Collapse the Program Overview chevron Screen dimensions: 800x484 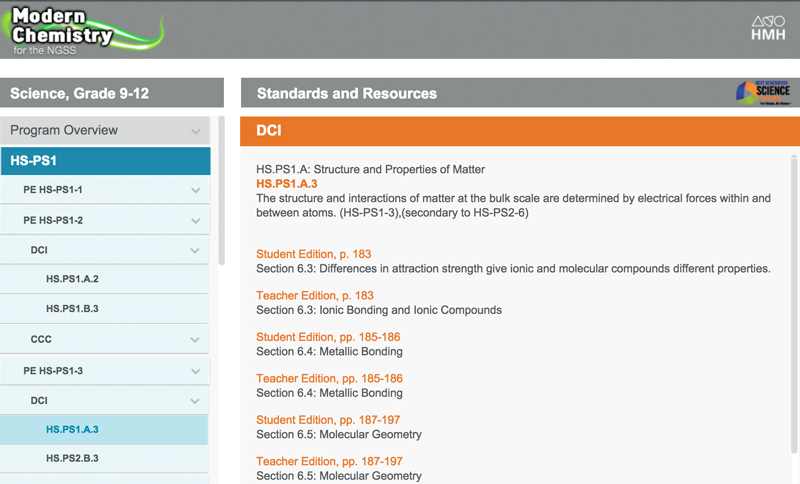[196, 131]
